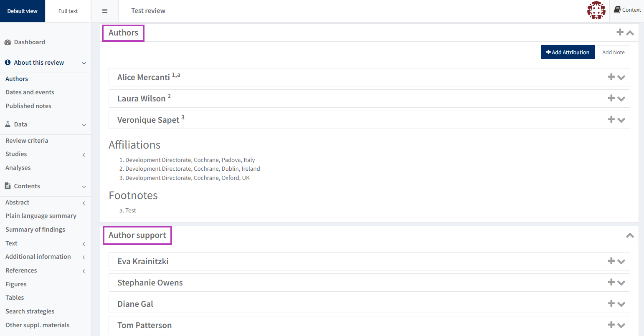Collapse the Author support section
Viewport: 644px width, 336px height.
tap(630, 235)
